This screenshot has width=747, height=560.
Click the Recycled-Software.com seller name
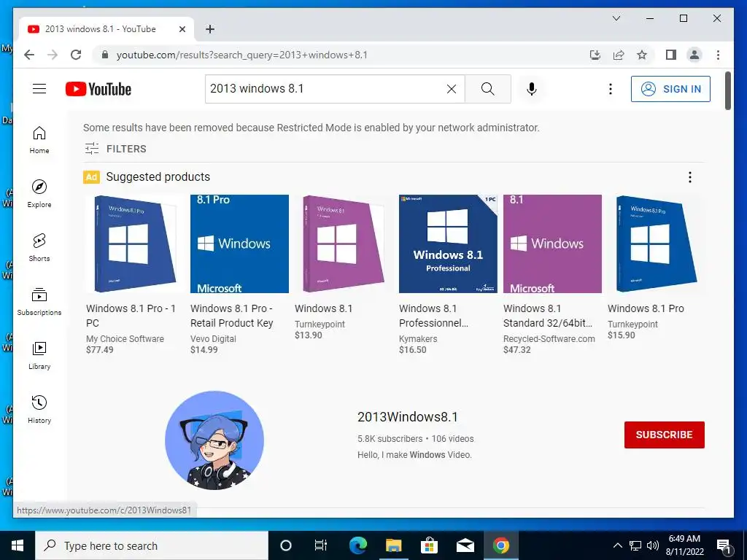(x=549, y=338)
